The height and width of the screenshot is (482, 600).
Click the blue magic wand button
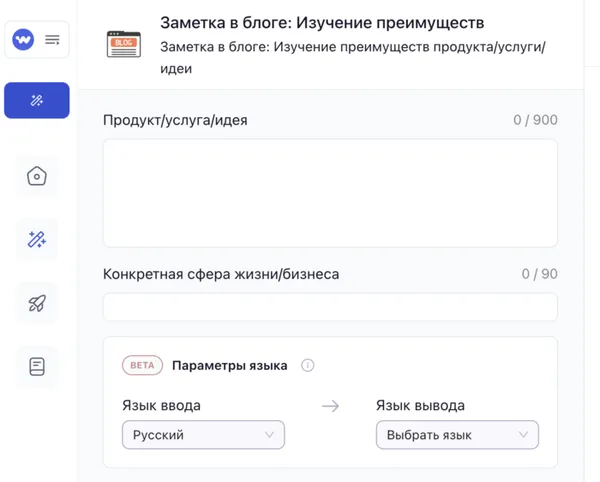[x=37, y=101]
